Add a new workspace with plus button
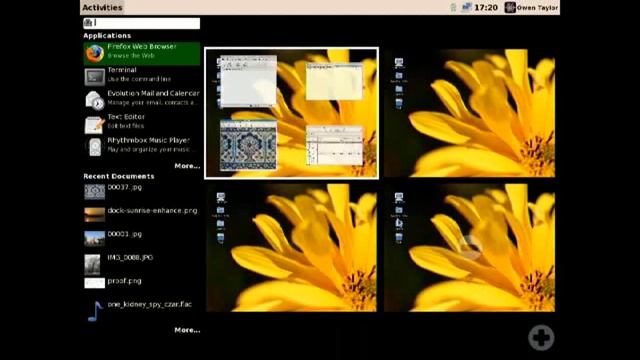 point(541,338)
